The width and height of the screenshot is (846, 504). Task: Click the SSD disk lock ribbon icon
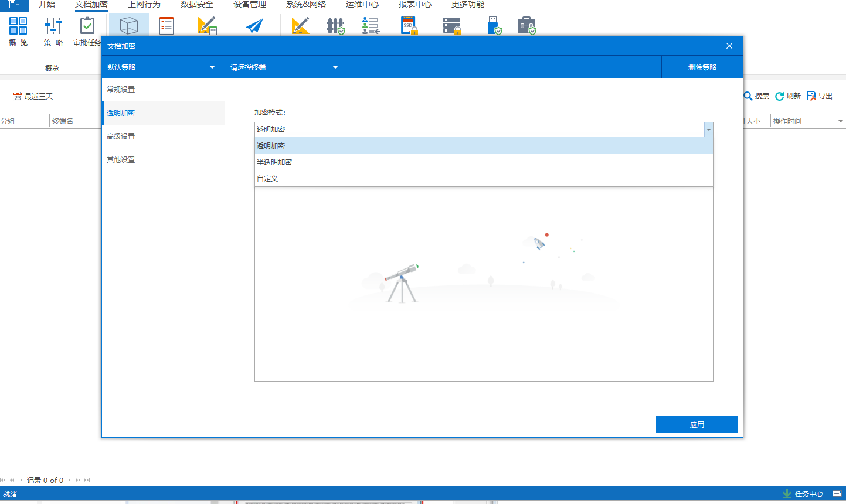409,26
